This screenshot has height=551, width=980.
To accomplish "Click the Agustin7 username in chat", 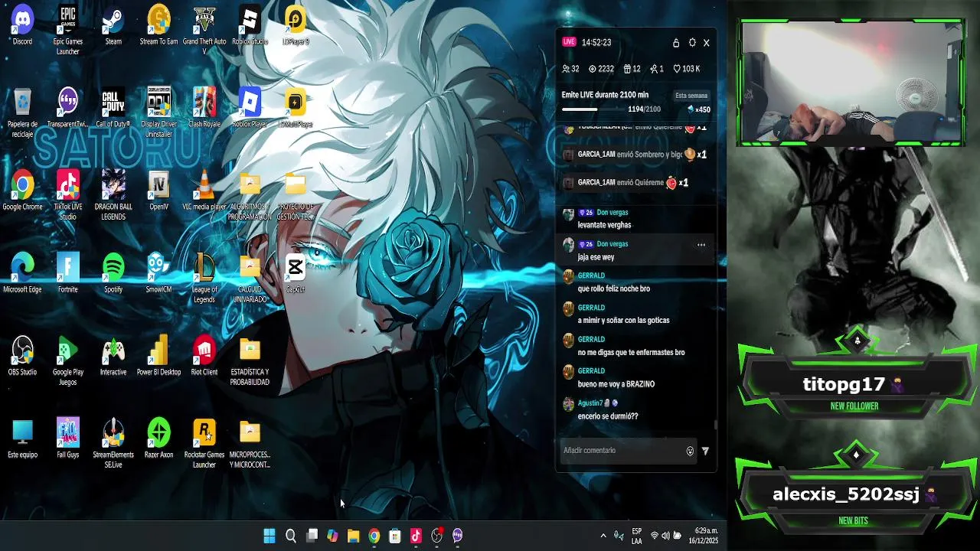I will tap(590, 403).
